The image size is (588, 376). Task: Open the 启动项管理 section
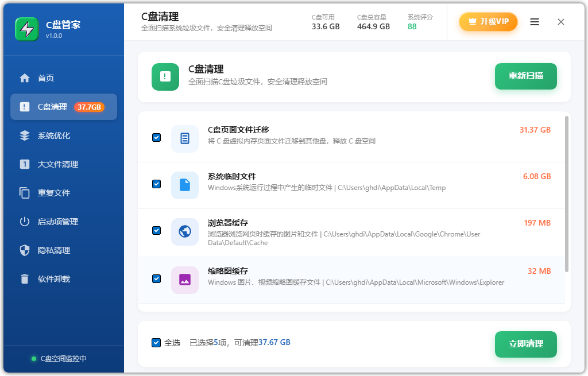coord(64,222)
